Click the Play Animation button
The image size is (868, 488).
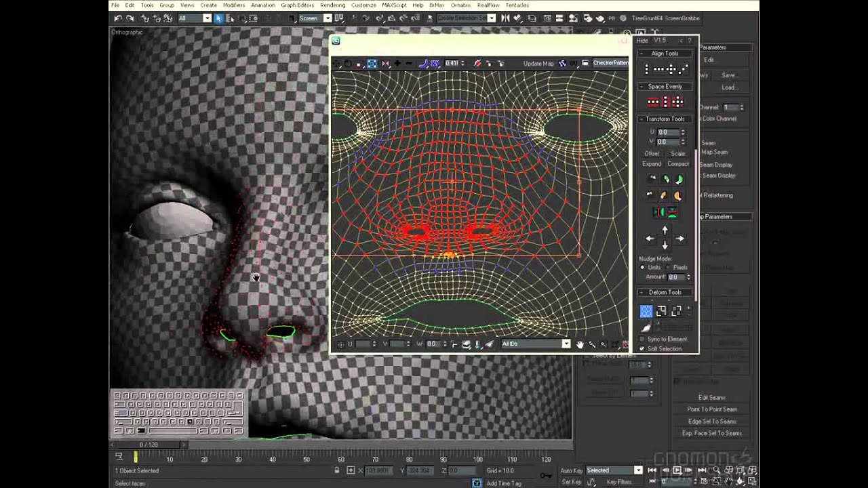click(x=677, y=470)
